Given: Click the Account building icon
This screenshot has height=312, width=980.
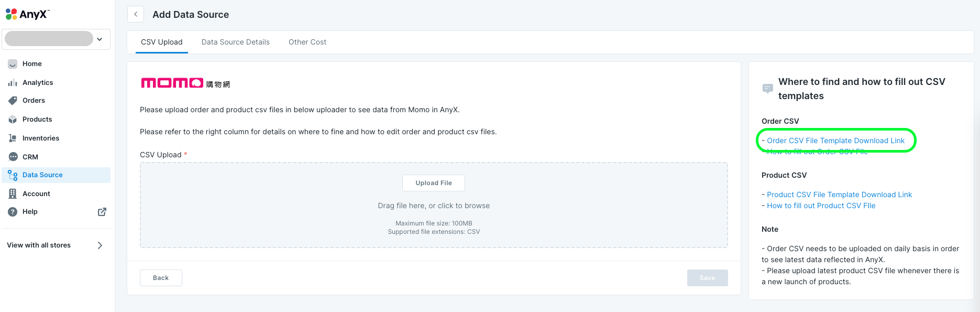Looking at the screenshot, I should [x=13, y=193].
